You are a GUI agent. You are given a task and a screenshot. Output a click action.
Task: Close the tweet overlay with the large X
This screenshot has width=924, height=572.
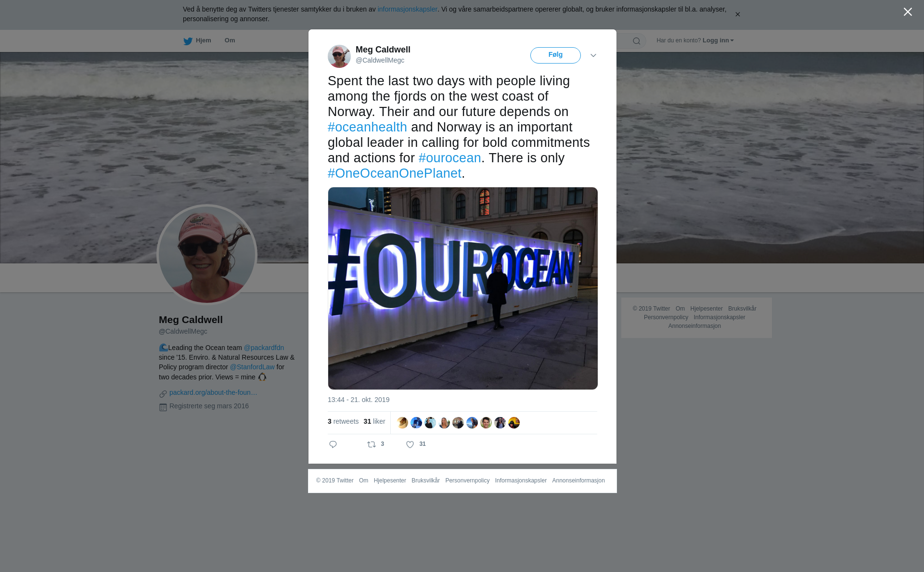click(908, 12)
